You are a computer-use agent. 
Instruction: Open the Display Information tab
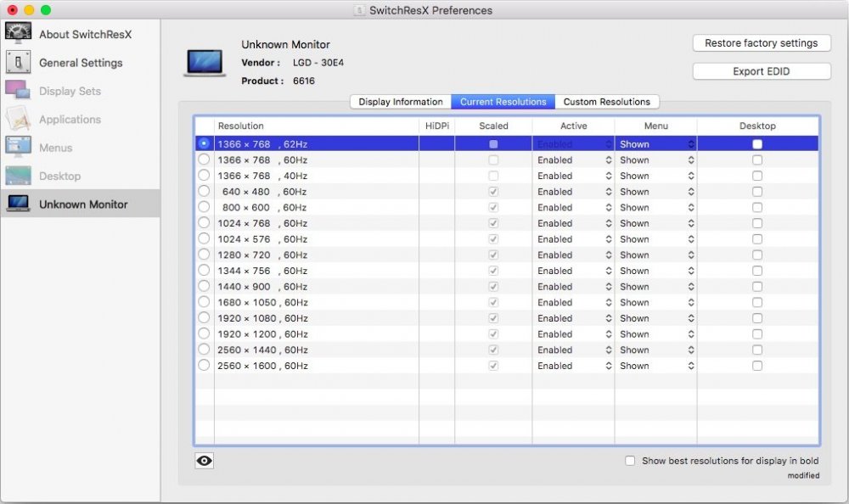tap(399, 101)
